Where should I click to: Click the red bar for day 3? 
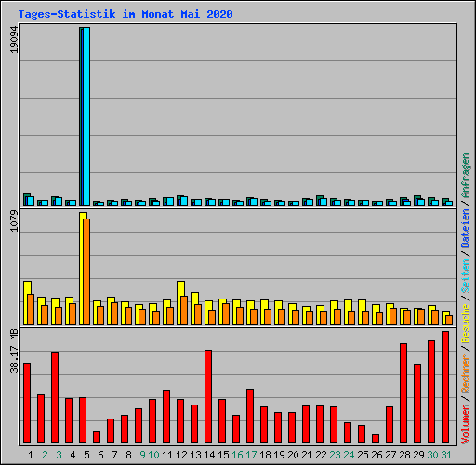[x=55, y=397]
